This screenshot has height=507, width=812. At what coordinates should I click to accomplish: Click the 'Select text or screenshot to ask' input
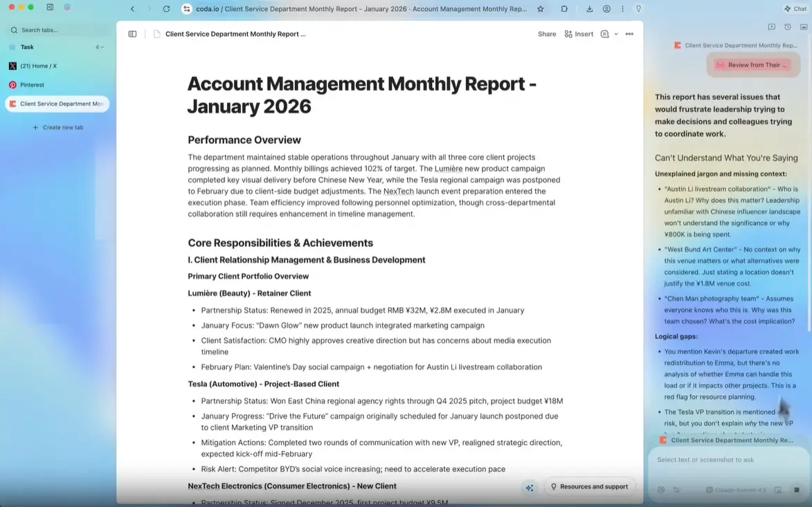(720, 460)
